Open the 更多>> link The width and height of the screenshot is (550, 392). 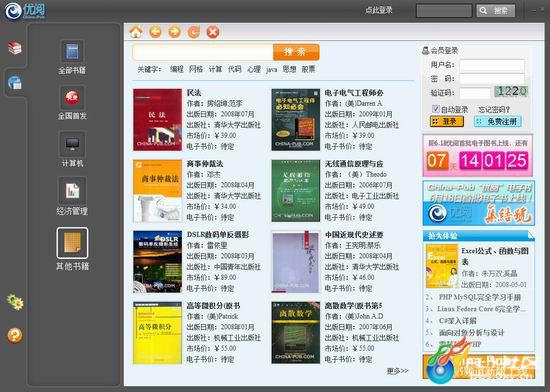(397, 371)
